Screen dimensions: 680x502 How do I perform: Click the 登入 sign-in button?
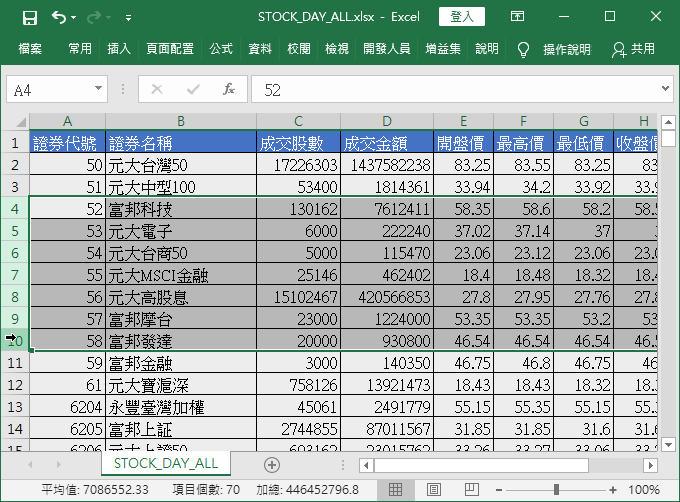coord(462,17)
